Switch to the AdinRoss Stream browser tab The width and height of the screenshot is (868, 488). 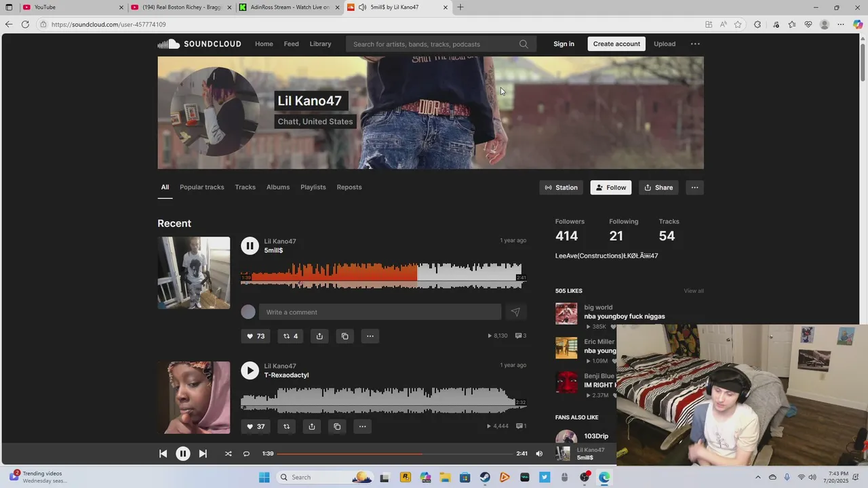(x=290, y=7)
